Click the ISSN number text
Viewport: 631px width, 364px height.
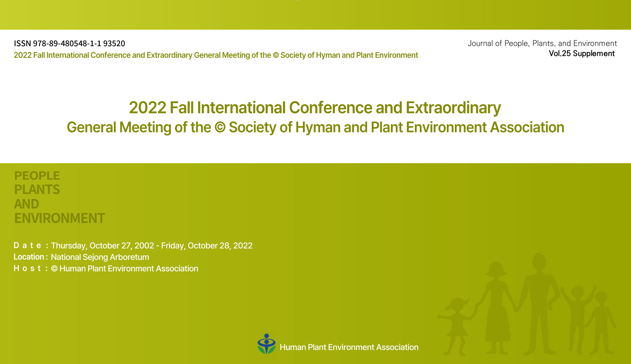tap(69, 43)
